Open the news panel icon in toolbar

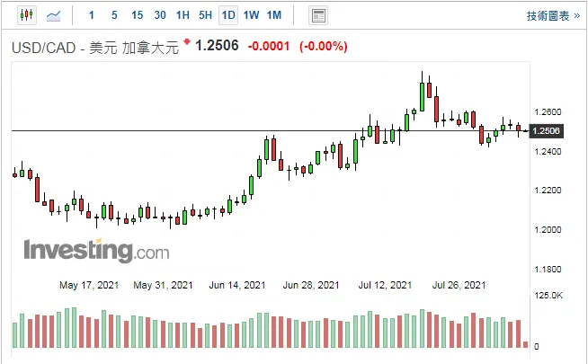[x=318, y=16]
